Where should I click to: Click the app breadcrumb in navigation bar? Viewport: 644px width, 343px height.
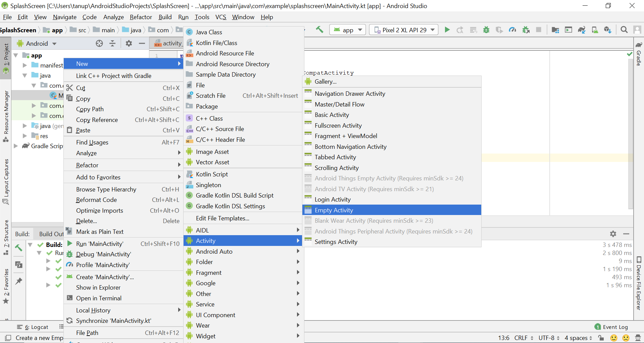point(53,30)
